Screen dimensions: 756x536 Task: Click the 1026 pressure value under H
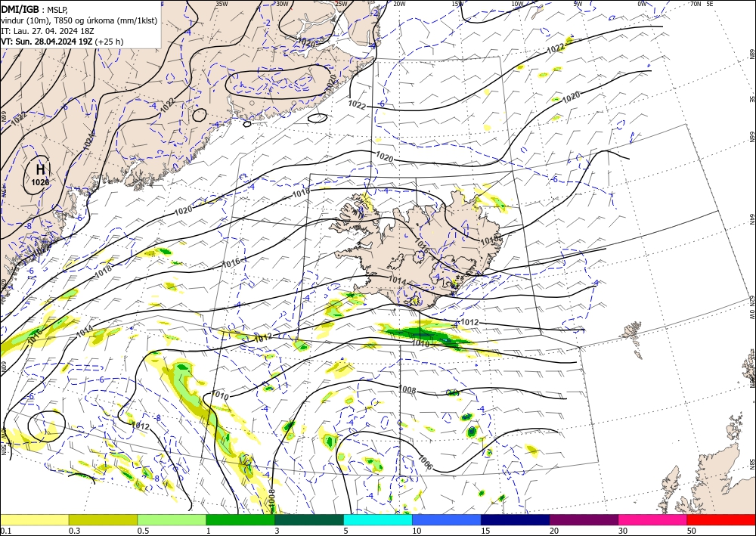pyautogui.click(x=40, y=182)
